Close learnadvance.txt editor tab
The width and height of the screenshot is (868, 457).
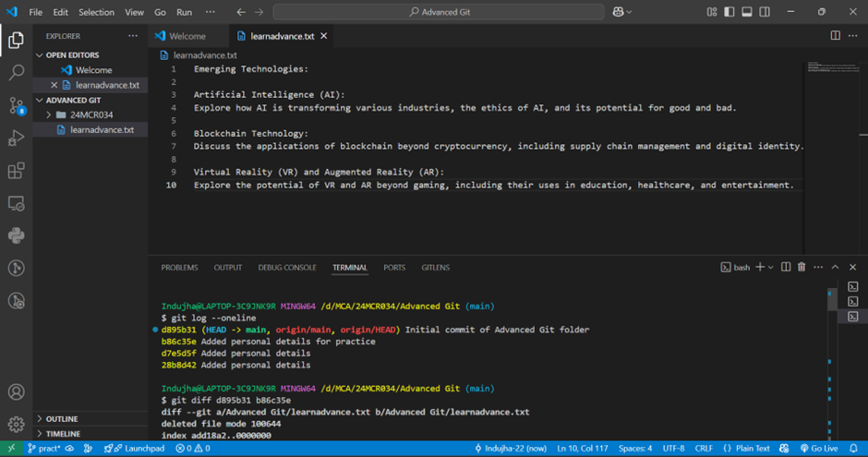(324, 36)
